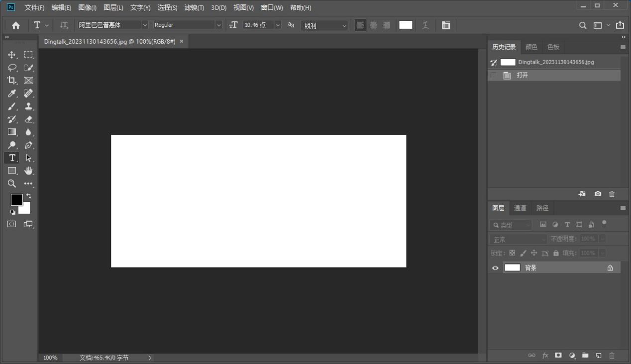Select the Eyedropper tool
The width and height of the screenshot is (631, 364).
coord(12,93)
